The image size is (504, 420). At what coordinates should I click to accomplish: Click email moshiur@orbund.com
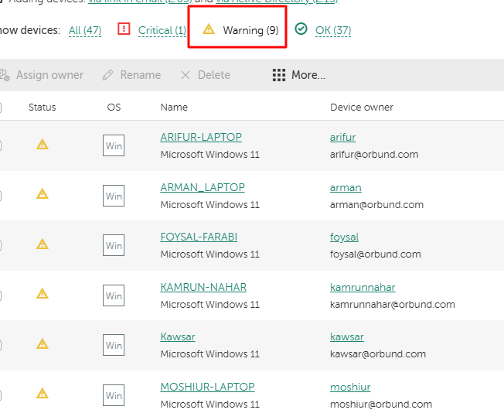381,405
